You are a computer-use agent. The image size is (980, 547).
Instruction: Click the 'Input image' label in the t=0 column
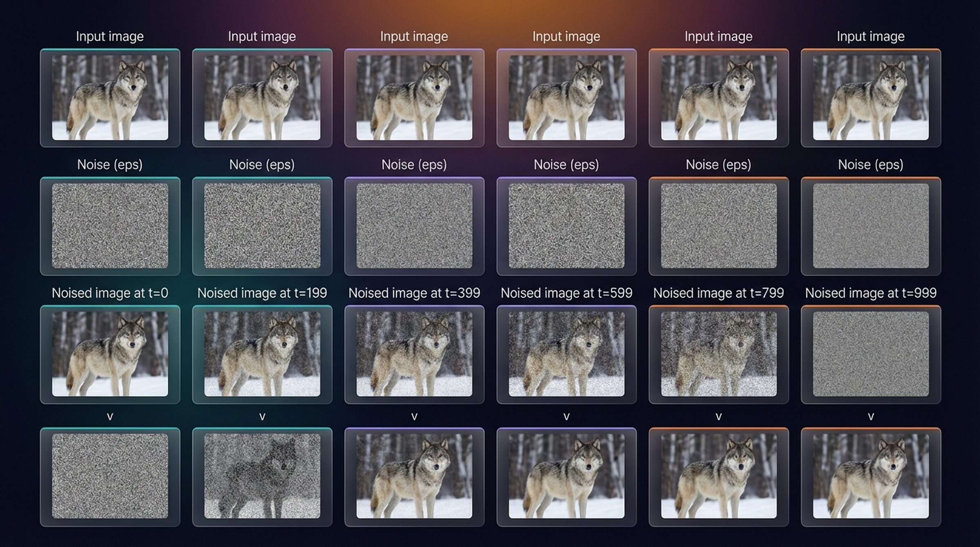pyautogui.click(x=110, y=37)
